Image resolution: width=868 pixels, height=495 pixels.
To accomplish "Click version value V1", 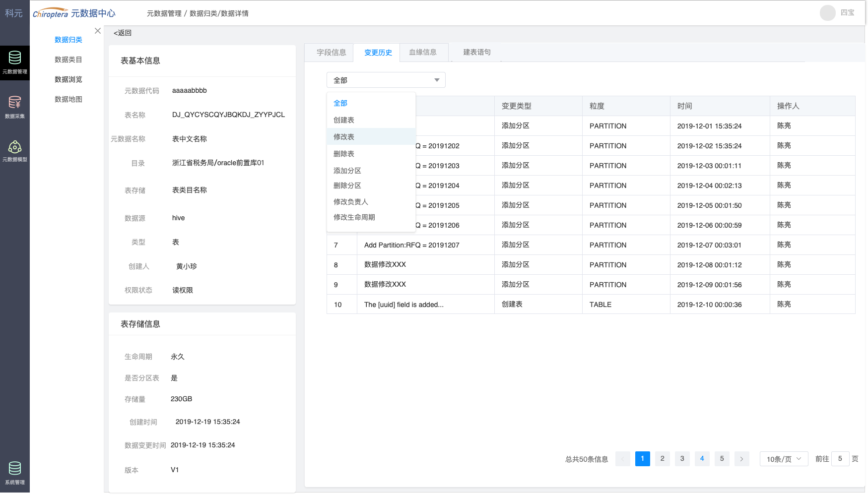I will 175,470.
